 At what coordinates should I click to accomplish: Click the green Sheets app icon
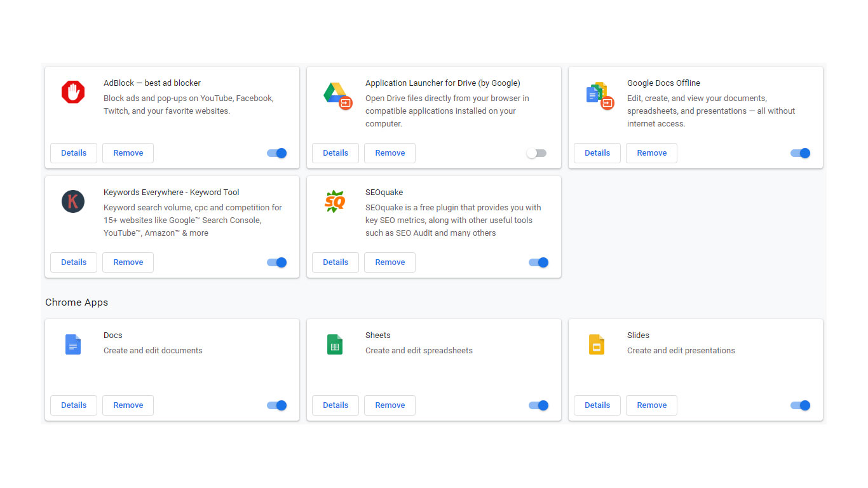pos(335,344)
